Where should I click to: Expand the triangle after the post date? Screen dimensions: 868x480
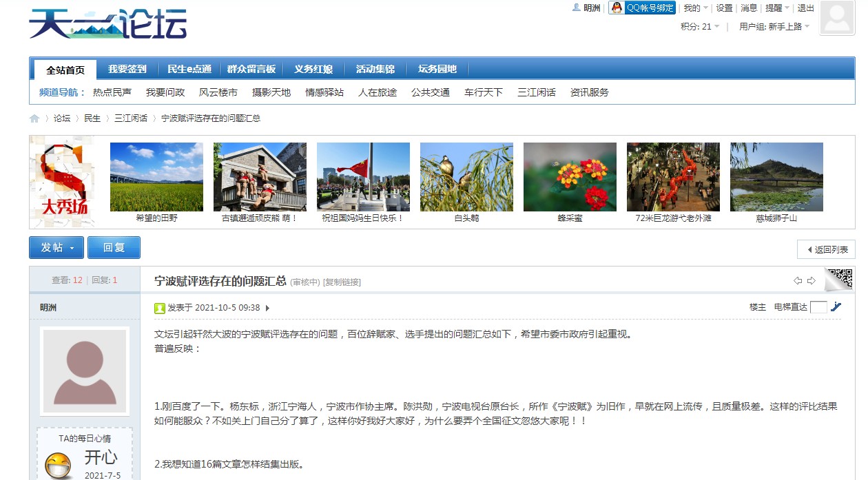(x=267, y=308)
